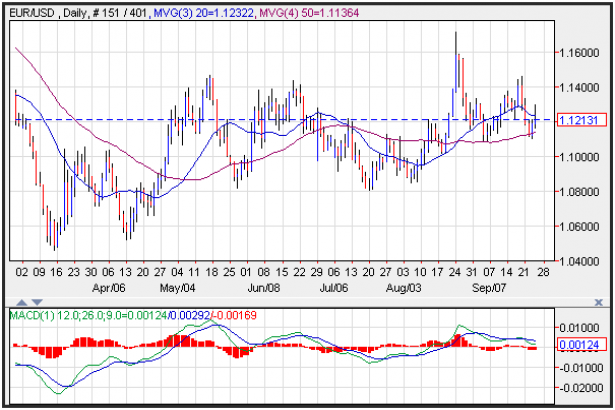Click the down arrow above the MACD panel
This screenshot has width=615, height=410.
point(38,302)
